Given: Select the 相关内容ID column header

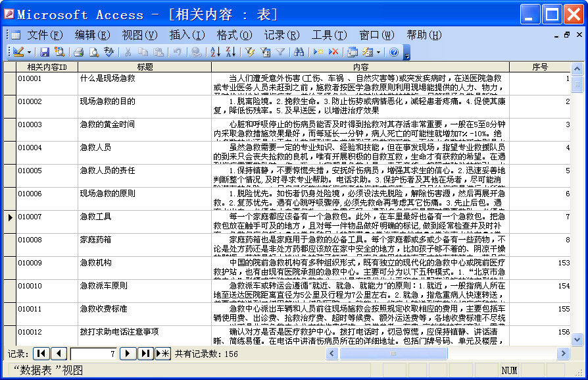Looking at the screenshot, I should (x=47, y=67).
